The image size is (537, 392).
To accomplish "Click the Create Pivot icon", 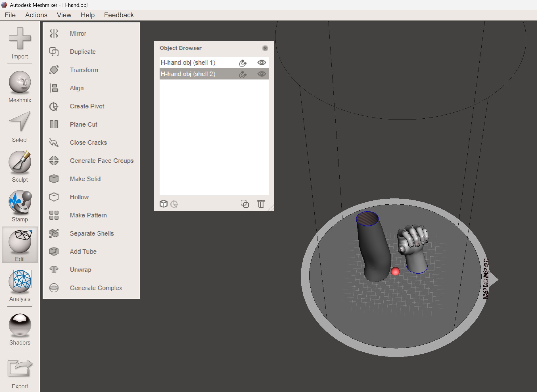I will pos(54,106).
